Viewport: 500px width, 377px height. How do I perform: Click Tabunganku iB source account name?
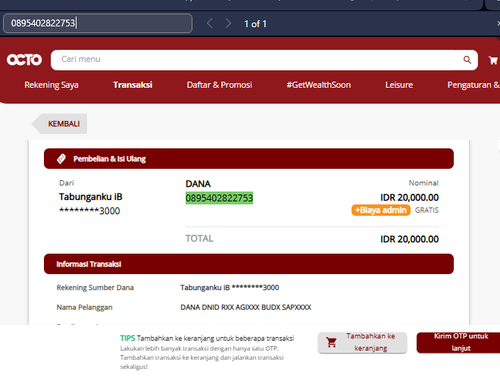pyautogui.click(x=91, y=197)
